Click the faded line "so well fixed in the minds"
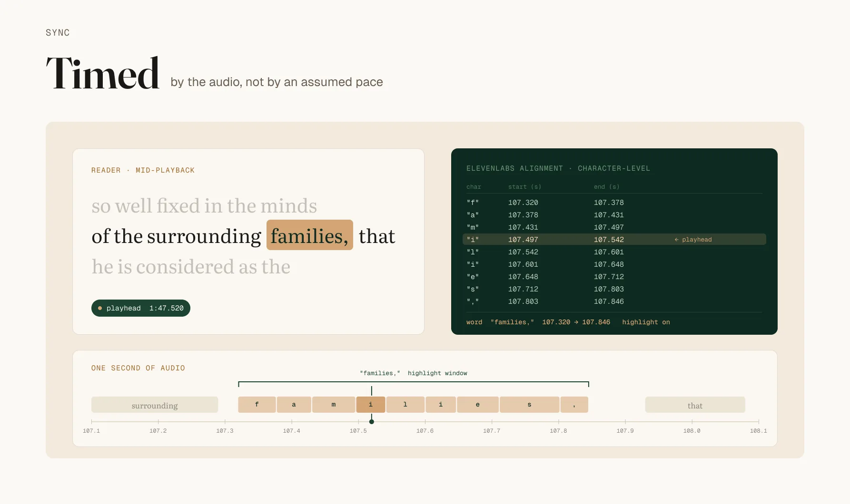The image size is (850, 504). pyautogui.click(x=204, y=206)
